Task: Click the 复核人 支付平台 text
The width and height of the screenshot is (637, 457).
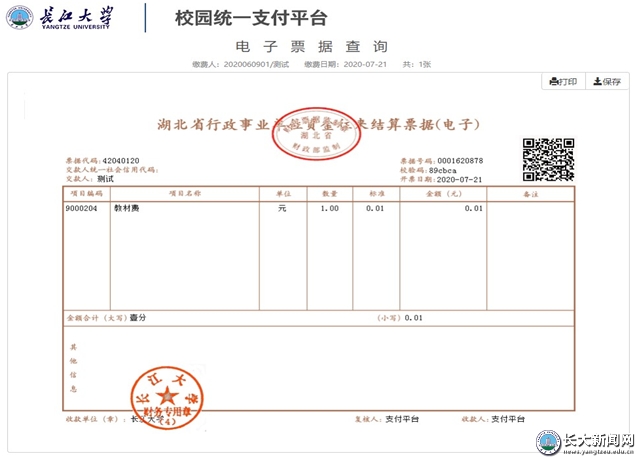Action: click(386, 419)
